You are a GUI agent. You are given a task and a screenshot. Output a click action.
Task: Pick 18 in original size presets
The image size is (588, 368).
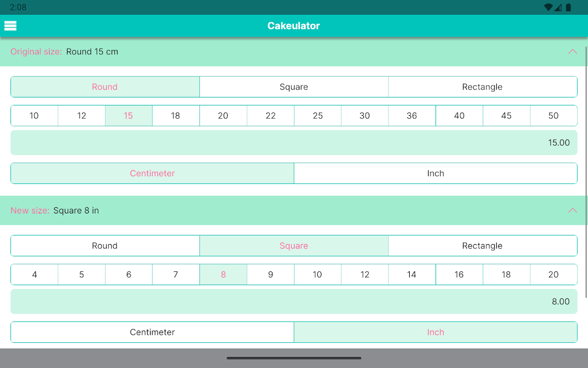pyautogui.click(x=176, y=115)
